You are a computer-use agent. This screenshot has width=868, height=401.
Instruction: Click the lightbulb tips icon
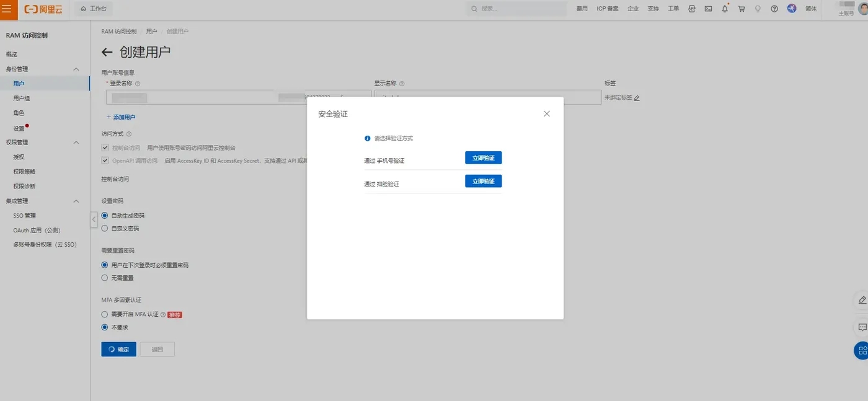click(758, 9)
